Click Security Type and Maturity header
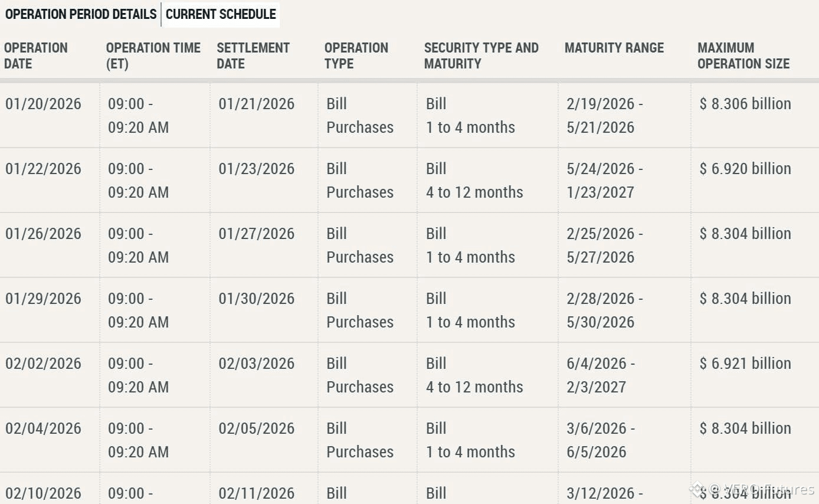 coord(481,55)
